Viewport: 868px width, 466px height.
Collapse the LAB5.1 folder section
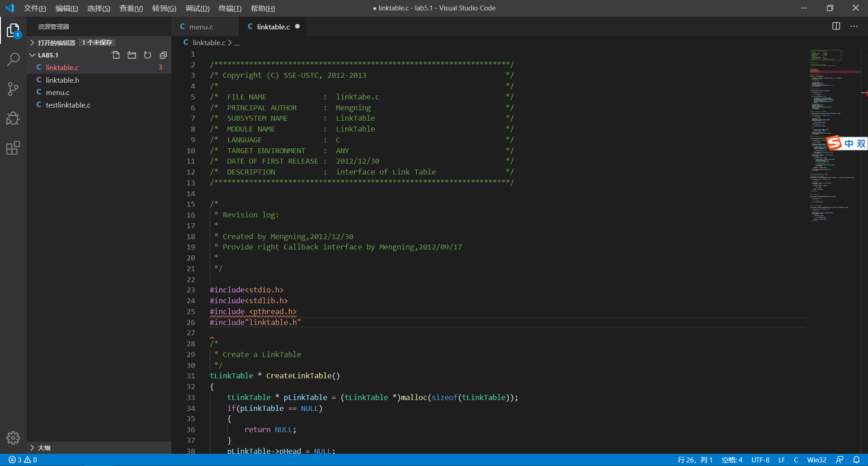[48, 55]
